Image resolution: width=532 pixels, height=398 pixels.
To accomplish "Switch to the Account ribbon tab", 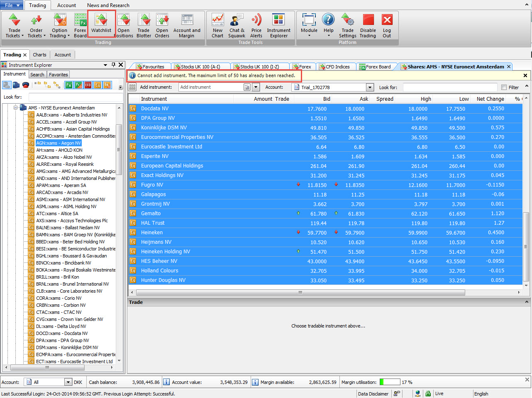I will point(66,5).
